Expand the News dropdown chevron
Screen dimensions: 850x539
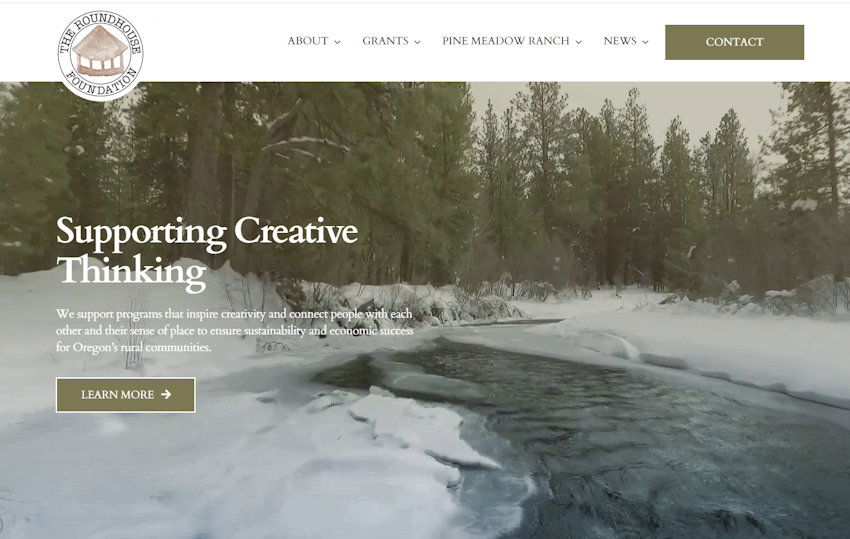click(645, 42)
